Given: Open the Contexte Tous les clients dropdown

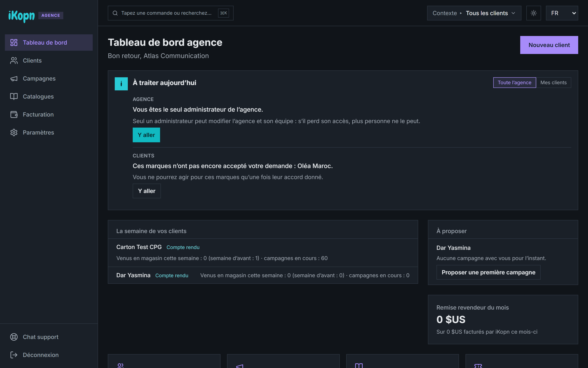Looking at the screenshot, I should tap(474, 13).
